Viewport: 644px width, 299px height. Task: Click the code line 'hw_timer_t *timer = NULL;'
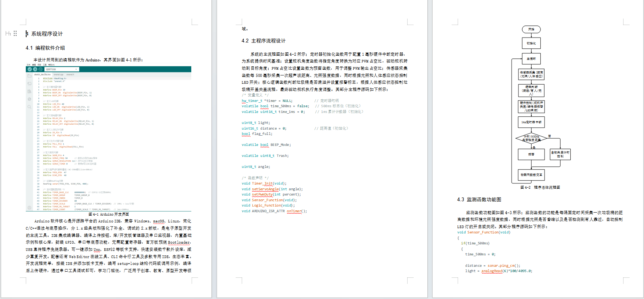tap(267, 101)
